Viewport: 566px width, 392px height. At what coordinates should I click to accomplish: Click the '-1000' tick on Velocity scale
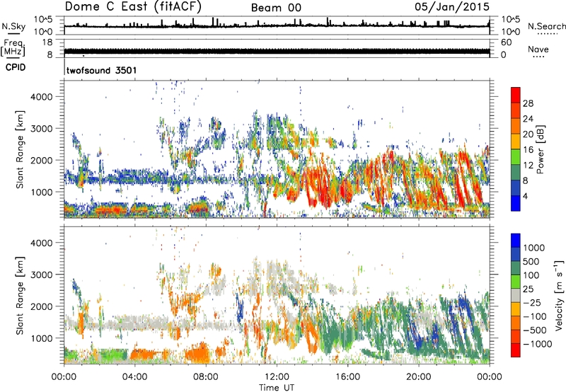point(537,344)
